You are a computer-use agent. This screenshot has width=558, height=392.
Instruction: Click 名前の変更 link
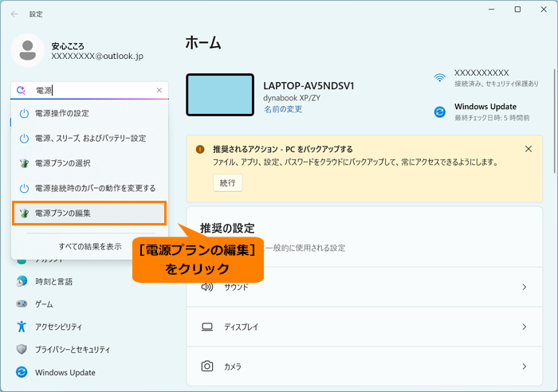pyautogui.click(x=283, y=109)
